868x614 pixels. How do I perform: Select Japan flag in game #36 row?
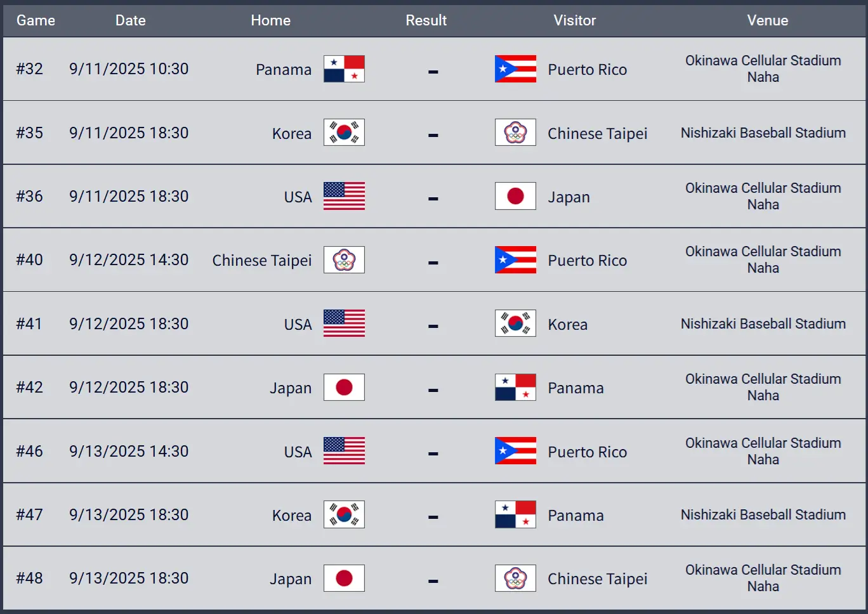[x=515, y=196]
